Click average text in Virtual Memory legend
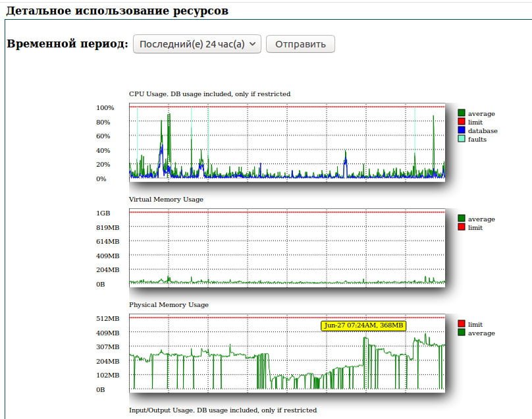Viewport: 532px width, 419px height. (x=481, y=219)
